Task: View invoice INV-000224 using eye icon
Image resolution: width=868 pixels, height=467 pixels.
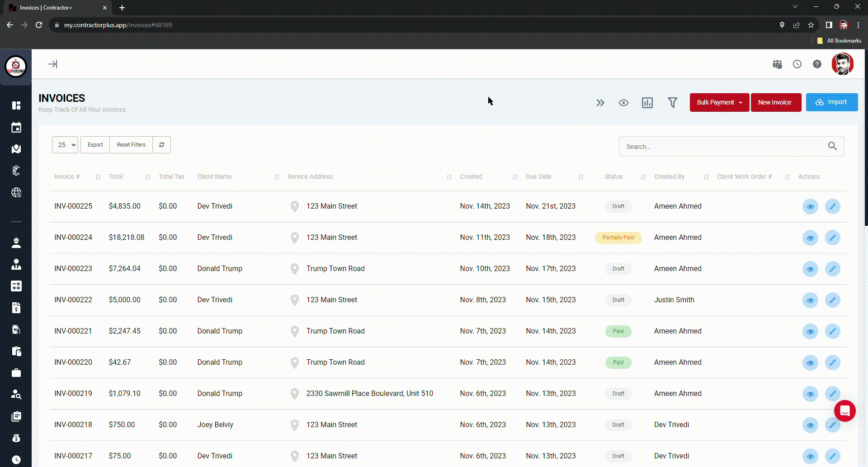Action: pyautogui.click(x=810, y=238)
